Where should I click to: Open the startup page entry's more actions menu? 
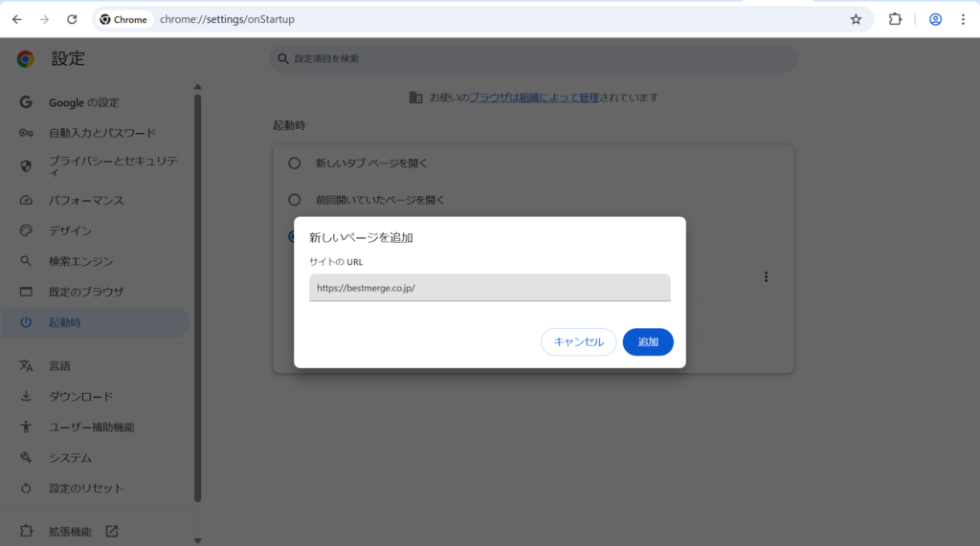coord(766,277)
